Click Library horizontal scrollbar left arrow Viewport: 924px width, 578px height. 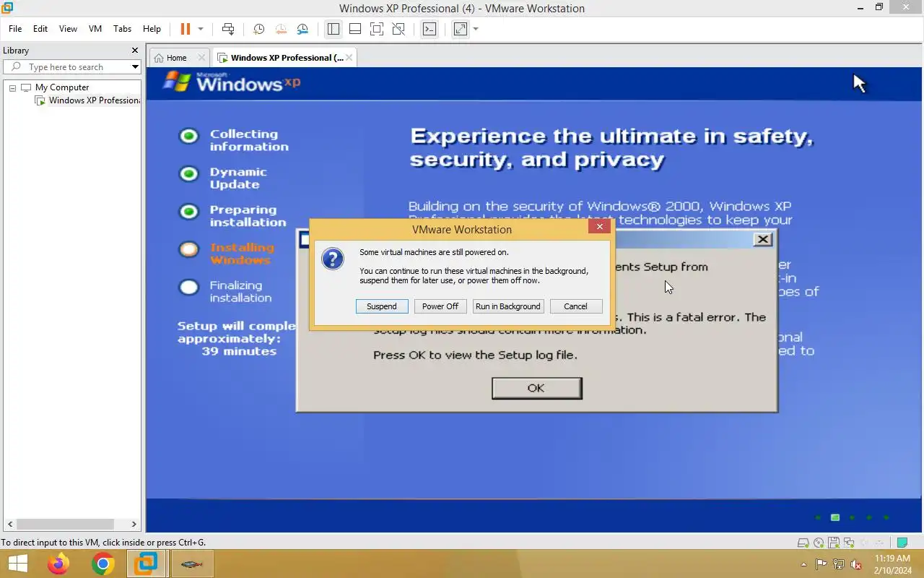[9, 524]
